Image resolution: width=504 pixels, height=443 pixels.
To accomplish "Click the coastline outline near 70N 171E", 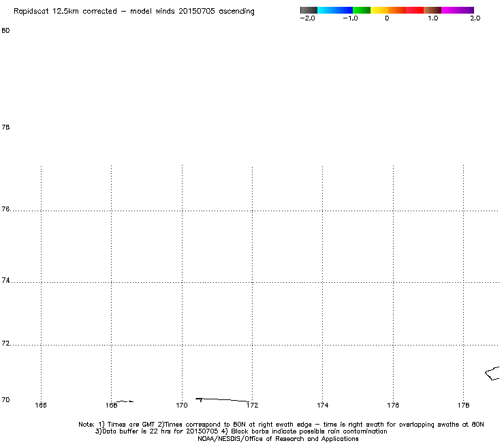I will click(223, 400).
